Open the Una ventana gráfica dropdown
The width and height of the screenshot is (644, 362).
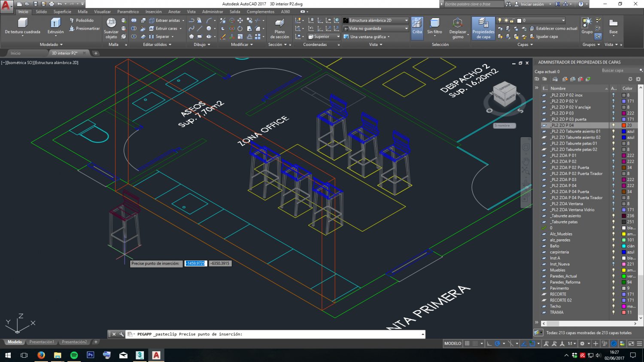(x=367, y=36)
